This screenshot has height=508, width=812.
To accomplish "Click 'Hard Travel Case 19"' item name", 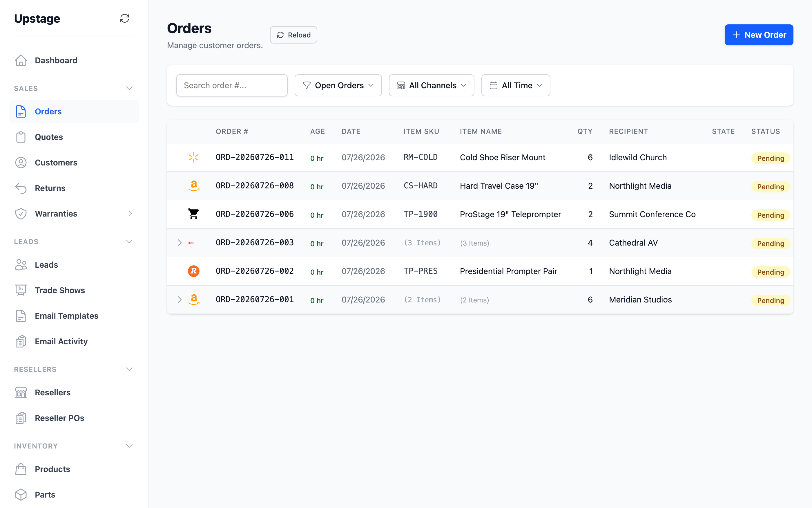I will [x=499, y=186].
